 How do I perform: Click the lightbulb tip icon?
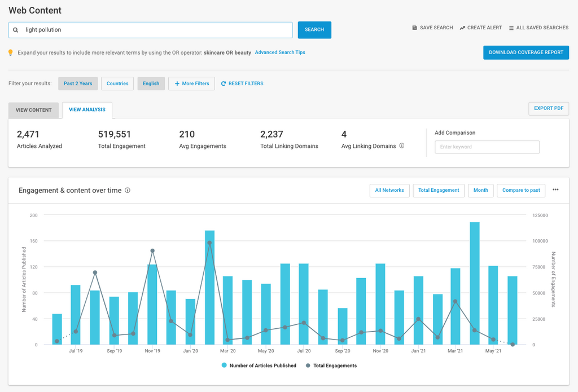(x=10, y=52)
